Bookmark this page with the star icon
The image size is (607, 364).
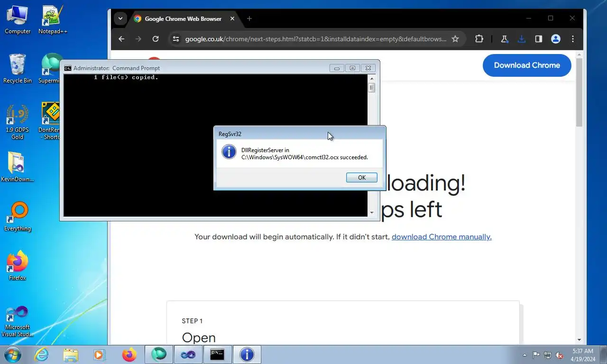point(455,39)
